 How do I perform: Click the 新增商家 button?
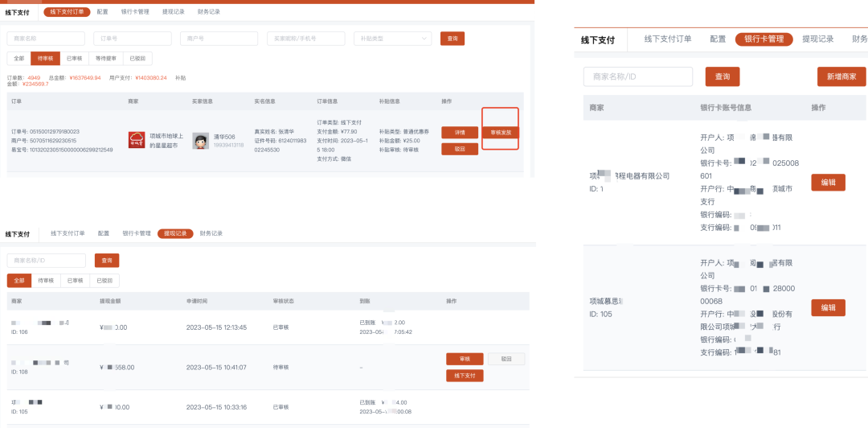click(x=841, y=76)
